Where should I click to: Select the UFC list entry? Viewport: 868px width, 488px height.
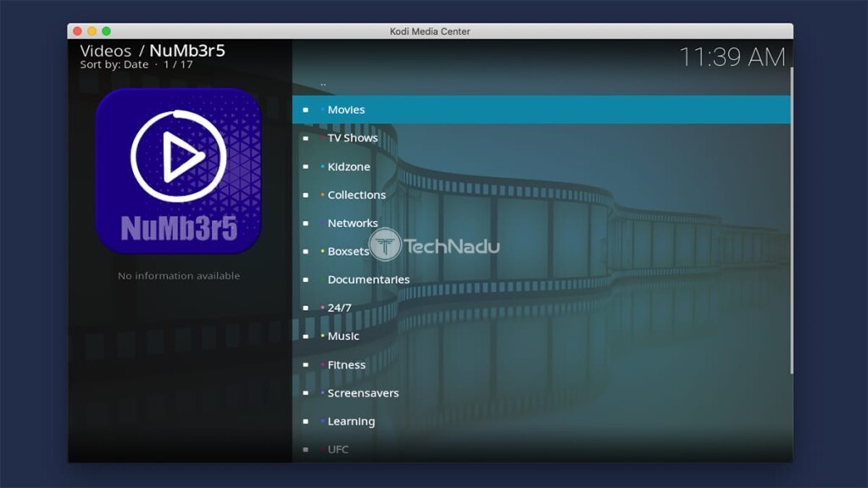coord(542,449)
